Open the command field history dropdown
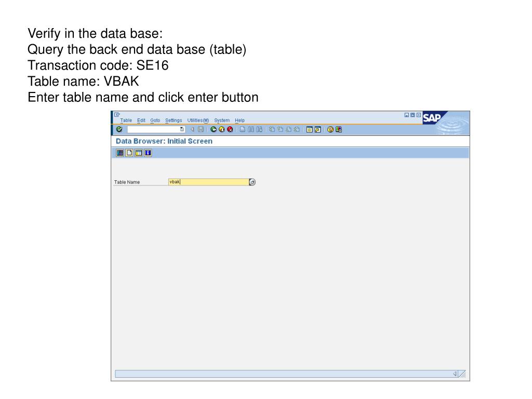The width and height of the screenshot is (532, 399). click(182, 129)
